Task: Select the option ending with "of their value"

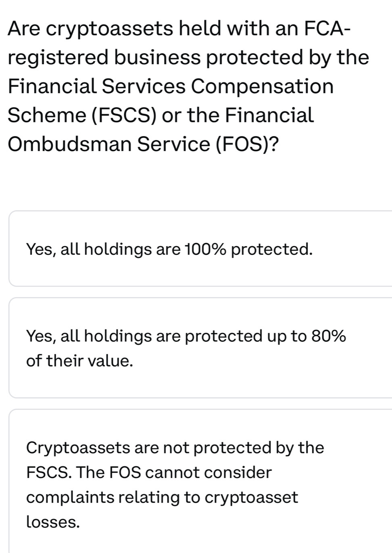Action: [186, 346]
